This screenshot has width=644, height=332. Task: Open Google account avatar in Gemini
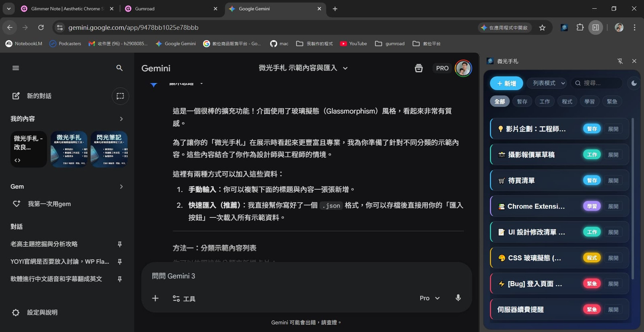[463, 68]
